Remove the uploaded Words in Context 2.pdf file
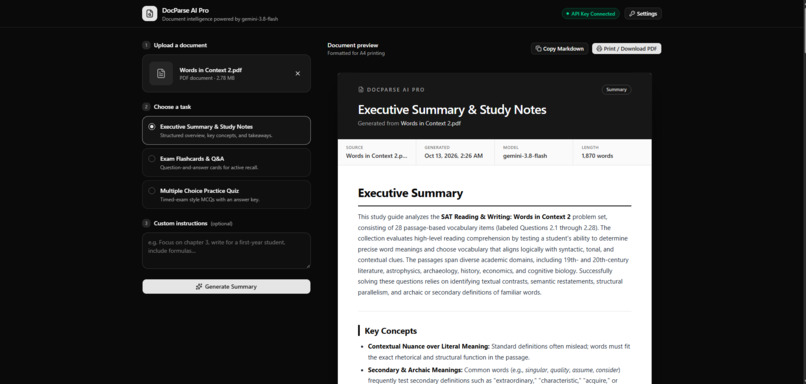Screen dimensions: 806x384 (x=298, y=74)
